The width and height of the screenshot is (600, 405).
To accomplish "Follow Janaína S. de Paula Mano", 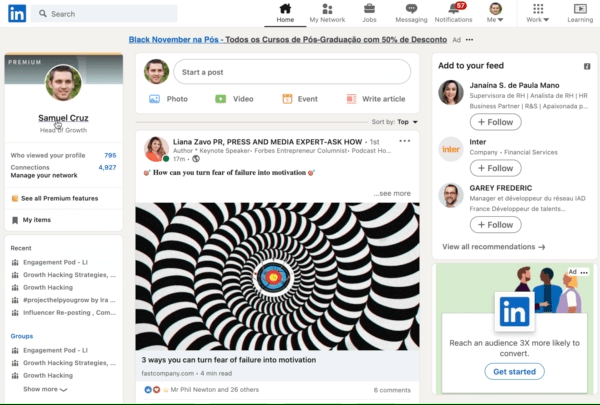I will (496, 122).
